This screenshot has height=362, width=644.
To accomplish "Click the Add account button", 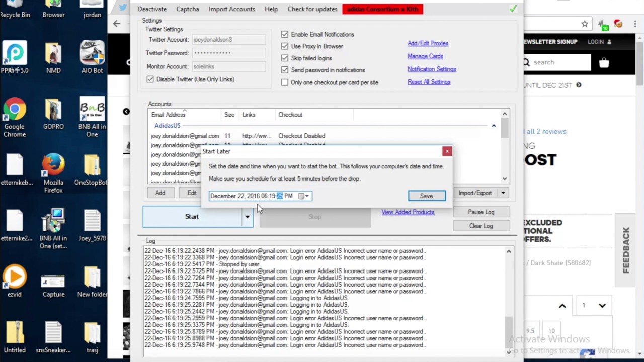I will (x=160, y=193).
